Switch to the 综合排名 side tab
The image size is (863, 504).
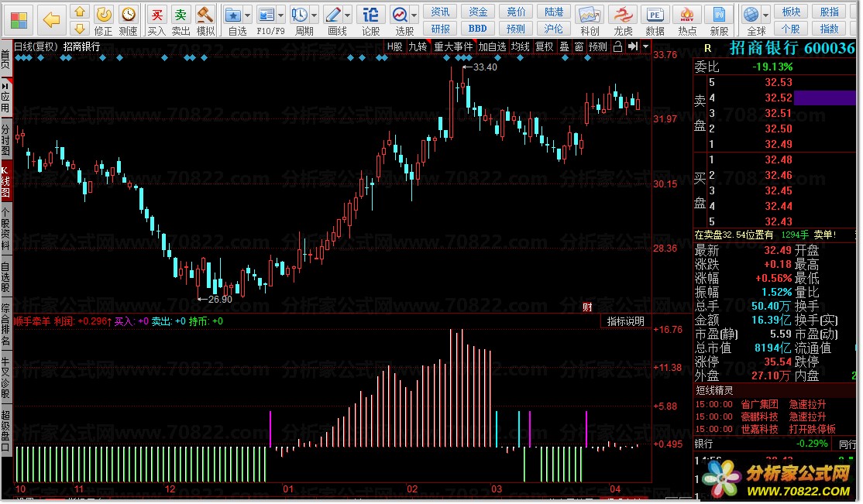[x=5, y=324]
